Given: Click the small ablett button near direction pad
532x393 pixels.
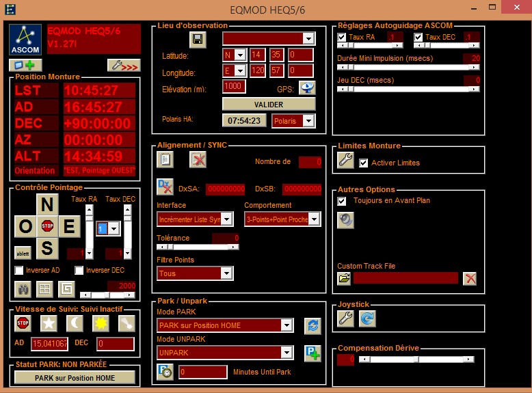Looking at the screenshot, I should (23, 253).
